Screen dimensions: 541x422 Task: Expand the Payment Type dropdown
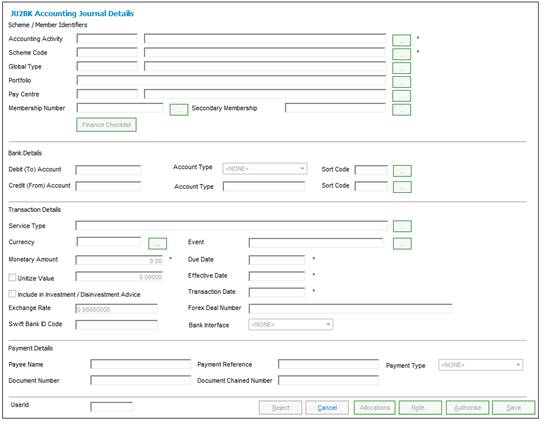pyautogui.click(x=480, y=365)
